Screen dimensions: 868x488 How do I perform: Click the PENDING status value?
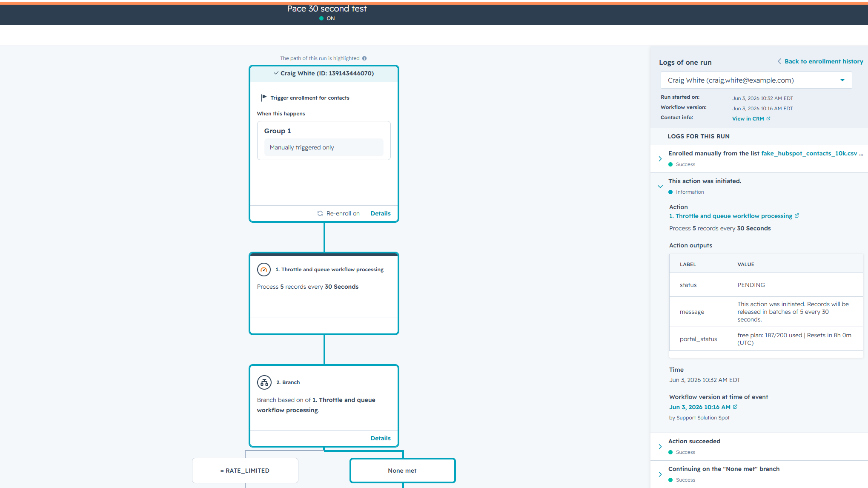pos(751,285)
